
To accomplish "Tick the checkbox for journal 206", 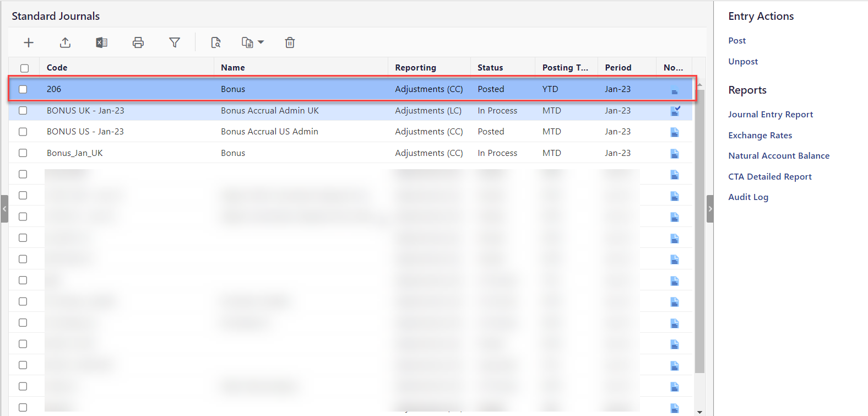I will pos(23,89).
